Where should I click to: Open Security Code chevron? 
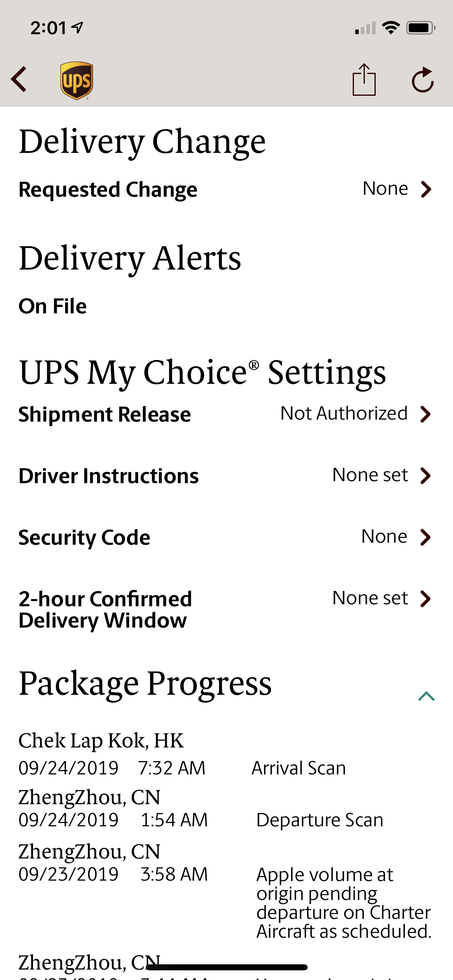click(425, 537)
